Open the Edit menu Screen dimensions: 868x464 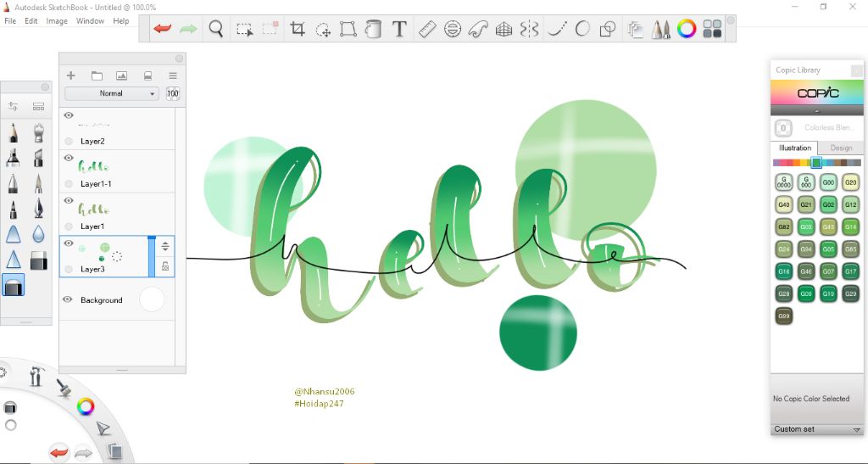click(x=31, y=21)
